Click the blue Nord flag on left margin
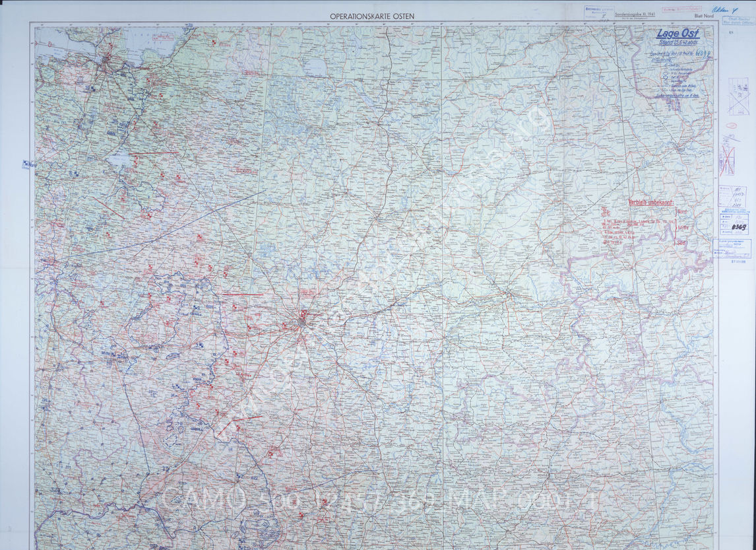Viewport: 756px width, 550px height. (29, 164)
